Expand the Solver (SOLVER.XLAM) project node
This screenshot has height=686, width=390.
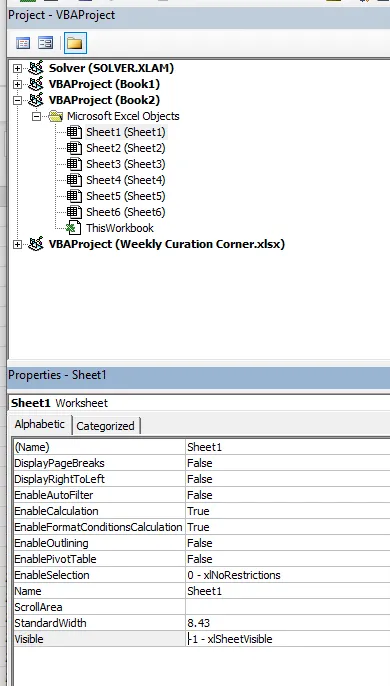coord(17,68)
